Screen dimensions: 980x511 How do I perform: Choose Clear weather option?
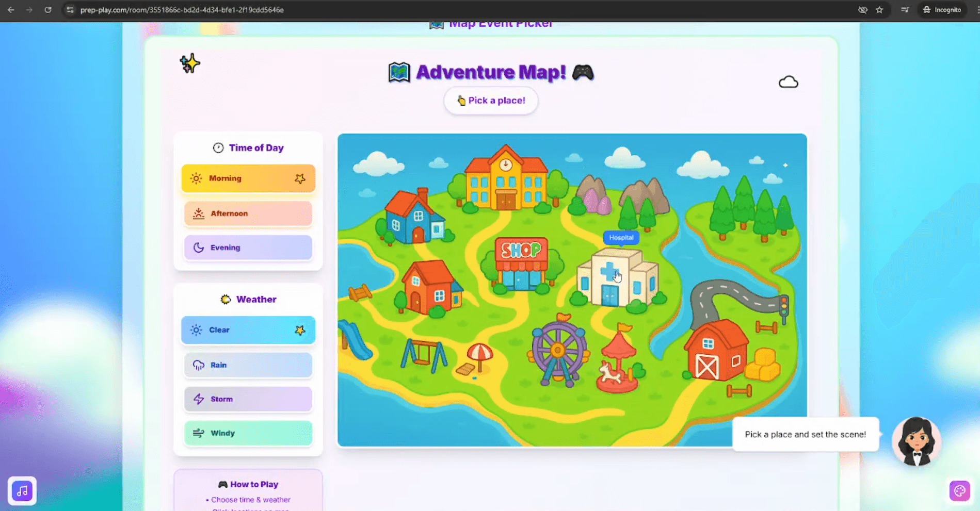[x=248, y=330]
